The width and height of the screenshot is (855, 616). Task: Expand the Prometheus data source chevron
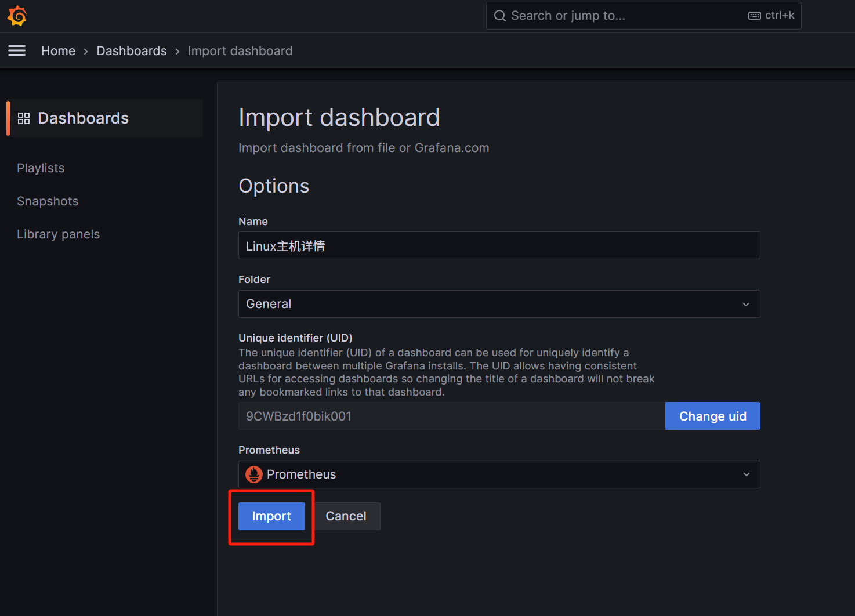746,474
